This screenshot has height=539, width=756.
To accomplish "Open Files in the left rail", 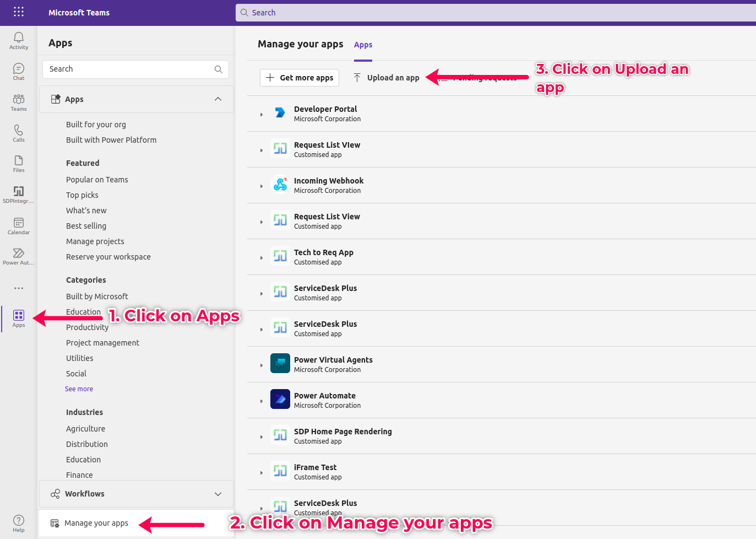I will point(19,164).
